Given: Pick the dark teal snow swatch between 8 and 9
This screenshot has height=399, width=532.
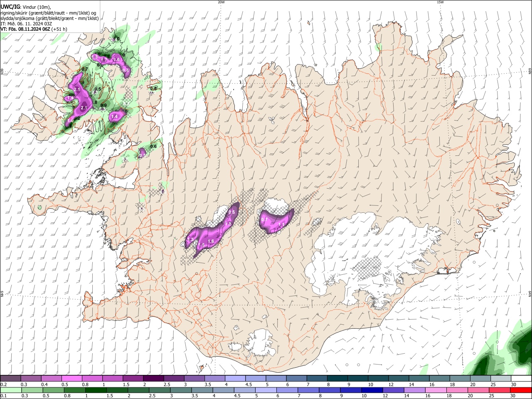Looking at the screenshot, I should click(x=337, y=379).
